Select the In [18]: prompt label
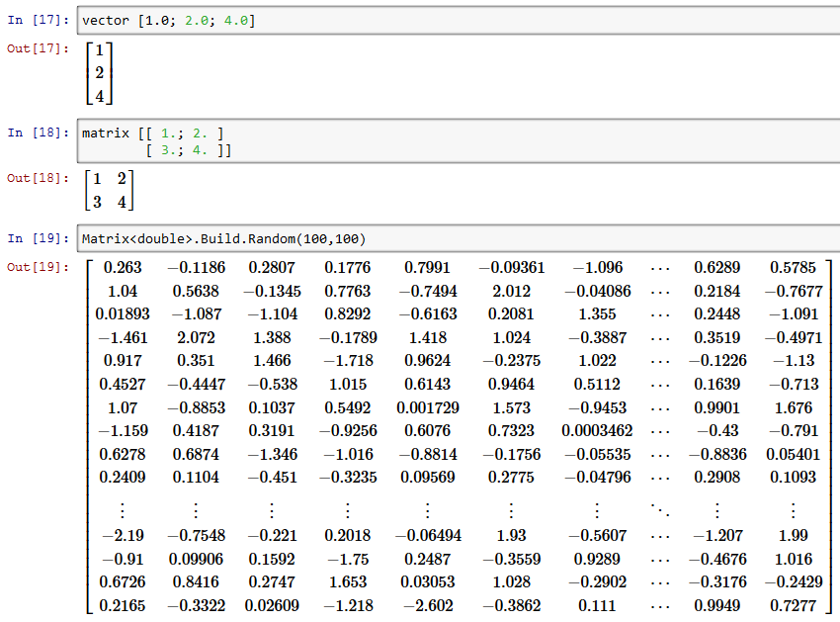 38,133
